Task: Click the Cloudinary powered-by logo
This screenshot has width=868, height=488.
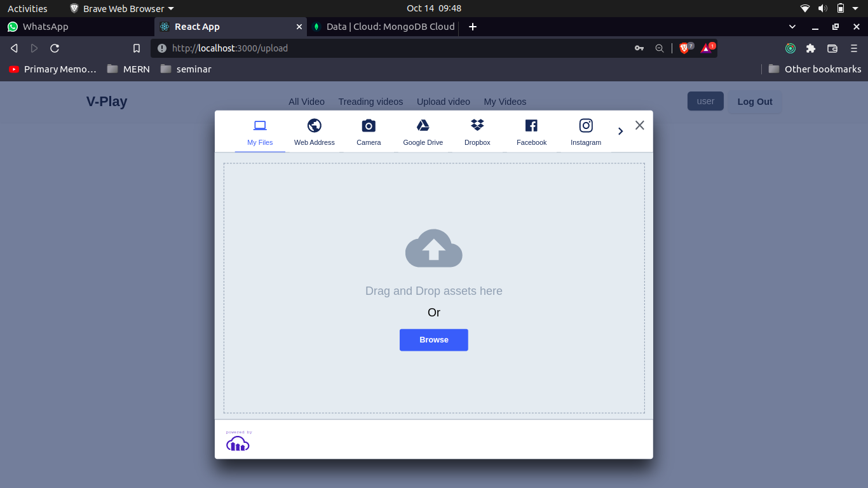Action: click(x=238, y=443)
